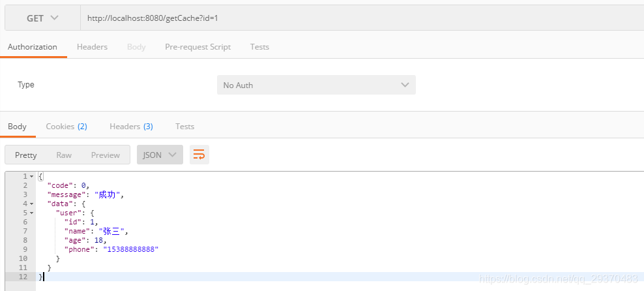Click the "id": 1 line
Screen dimensions: 644x291
pyautogui.click(x=81, y=222)
